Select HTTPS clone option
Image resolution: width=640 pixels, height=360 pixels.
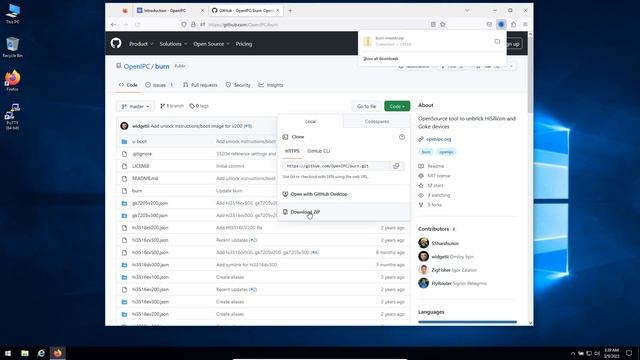292,151
